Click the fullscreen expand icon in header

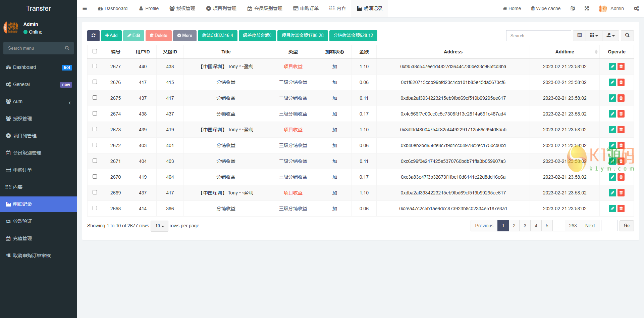[587, 8]
